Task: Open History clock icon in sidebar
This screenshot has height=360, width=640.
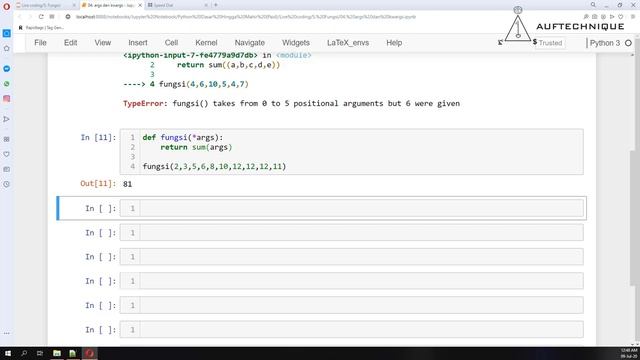Action: (x=7, y=184)
